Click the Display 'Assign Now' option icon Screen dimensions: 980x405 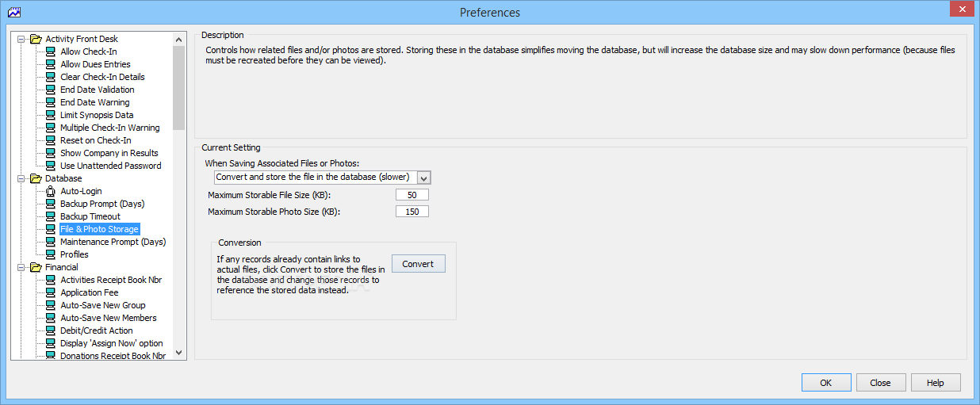pos(50,343)
